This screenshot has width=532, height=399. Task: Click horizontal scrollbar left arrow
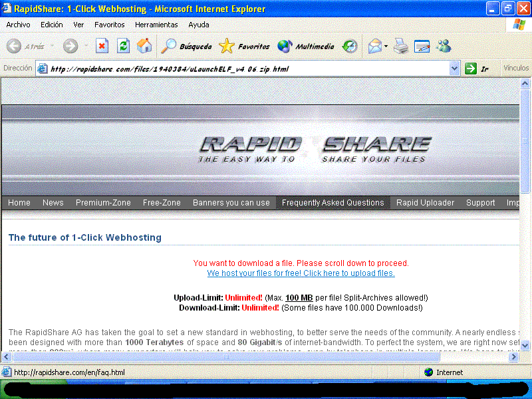pos(7,357)
